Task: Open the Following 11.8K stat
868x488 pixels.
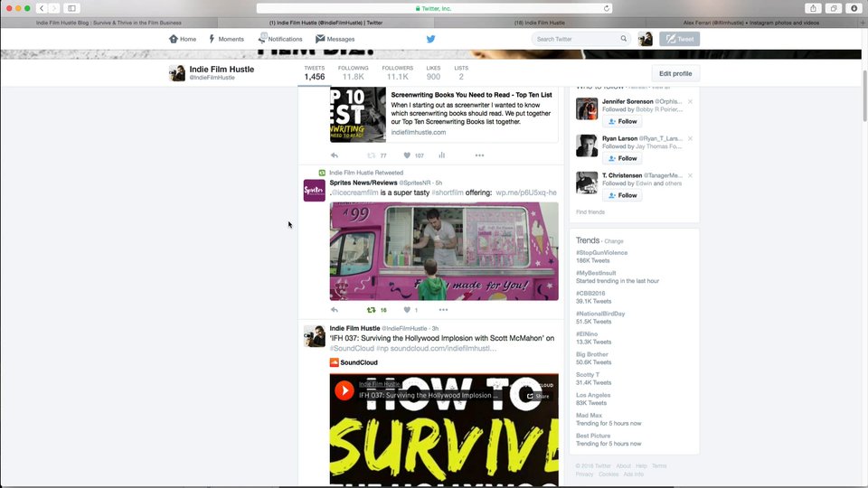Action: coord(354,73)
